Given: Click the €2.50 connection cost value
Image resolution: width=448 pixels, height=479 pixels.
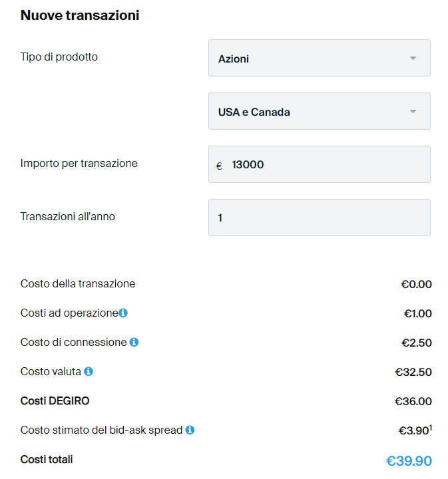Looking at the screenshot, I should coord(417,343).
